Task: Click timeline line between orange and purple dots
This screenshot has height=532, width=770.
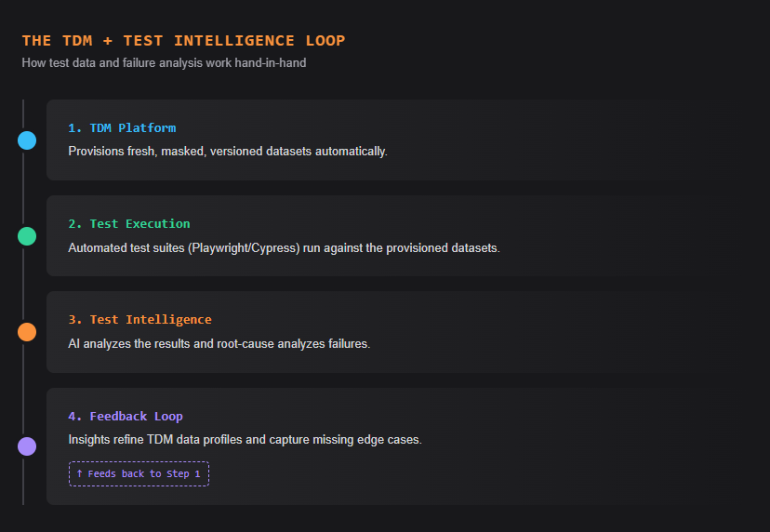Action: (23, 389)
